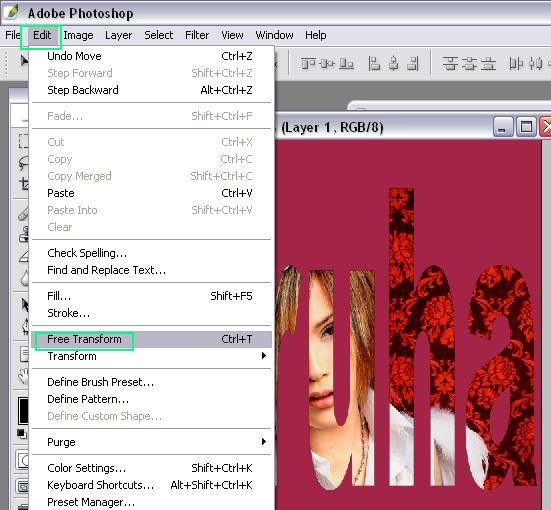Select the Blur tool
551x510 pixels.
click(24, 278)
